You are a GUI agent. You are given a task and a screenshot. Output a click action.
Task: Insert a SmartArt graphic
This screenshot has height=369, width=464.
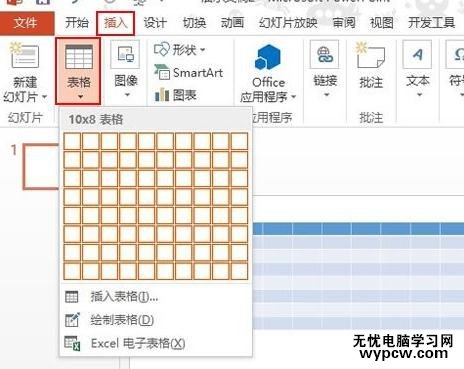(188, 72)
